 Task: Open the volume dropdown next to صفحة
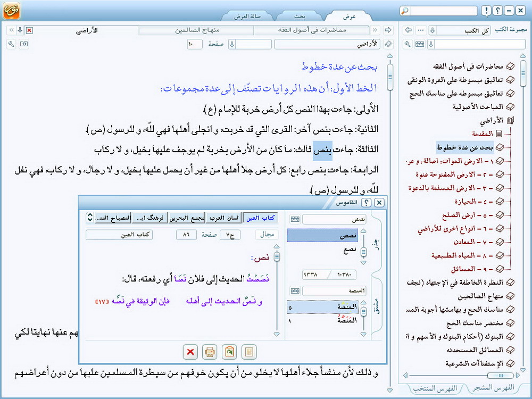click(232, 44)
